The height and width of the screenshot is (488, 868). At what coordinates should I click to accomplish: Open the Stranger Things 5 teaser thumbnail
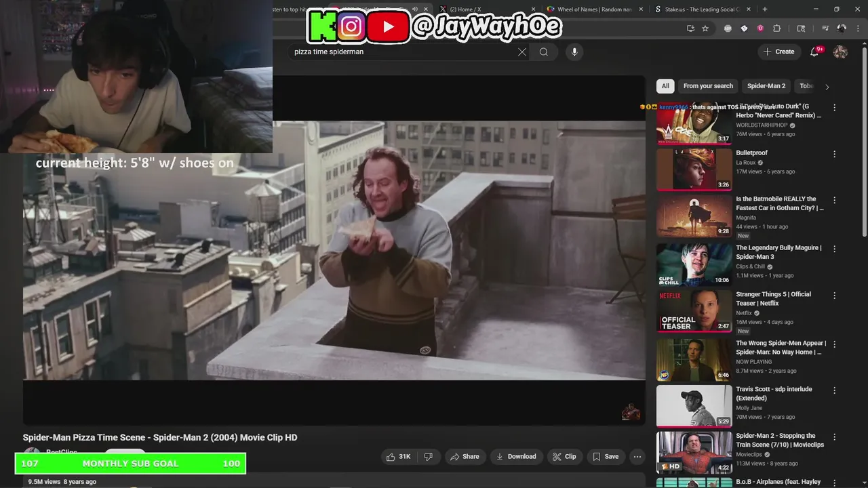click(x=694, y=311)
